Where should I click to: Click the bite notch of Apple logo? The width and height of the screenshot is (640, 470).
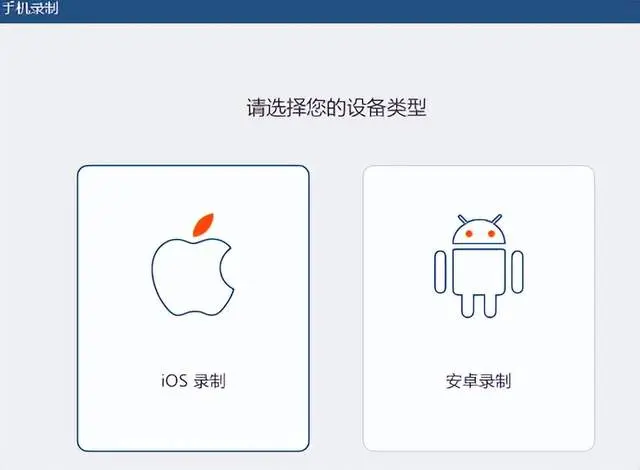click(227, 268)
